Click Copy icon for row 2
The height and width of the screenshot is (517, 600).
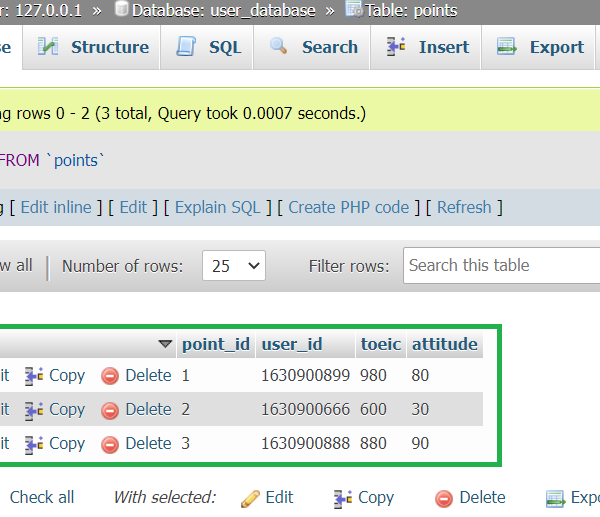[x=34, y=410]
